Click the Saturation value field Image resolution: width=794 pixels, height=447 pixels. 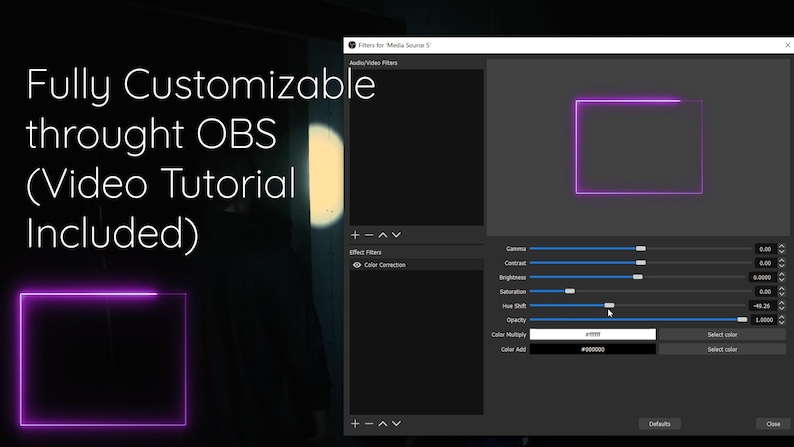765,291
